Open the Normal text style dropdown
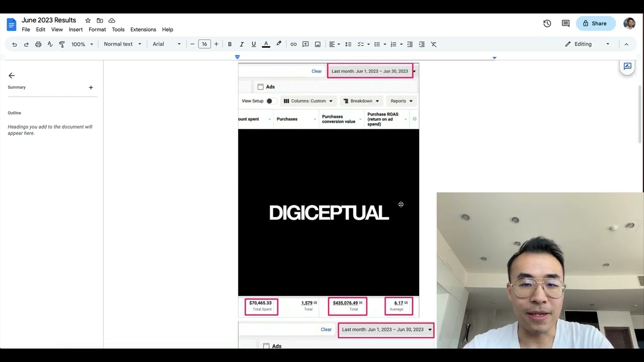This screenshot has width=644, height=362. point(122,44)
